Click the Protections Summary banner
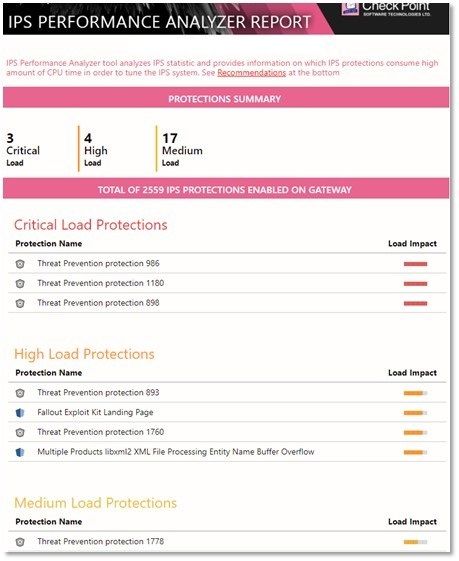Screen dimensions: 459x561 pyautogui.click(x=226, y=98)
